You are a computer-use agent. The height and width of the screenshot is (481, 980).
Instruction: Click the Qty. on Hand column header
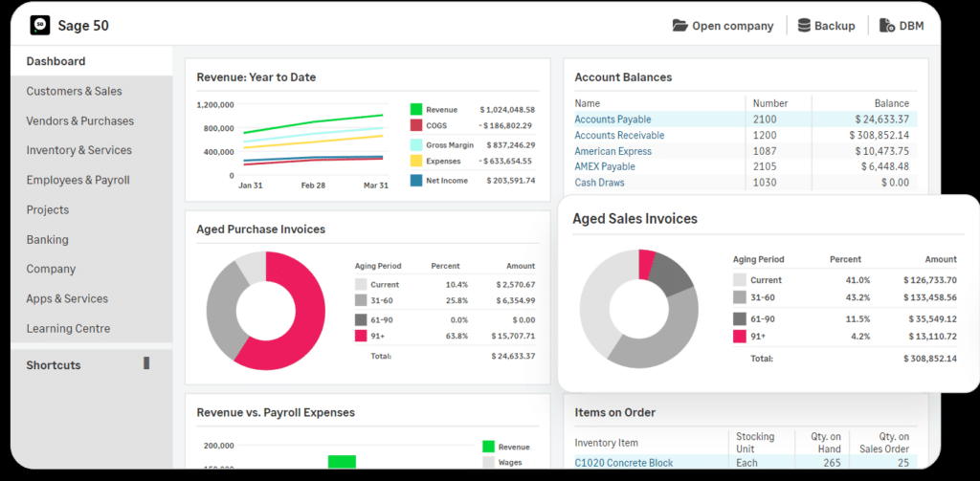pyautogui.click(x=824, y=442)
